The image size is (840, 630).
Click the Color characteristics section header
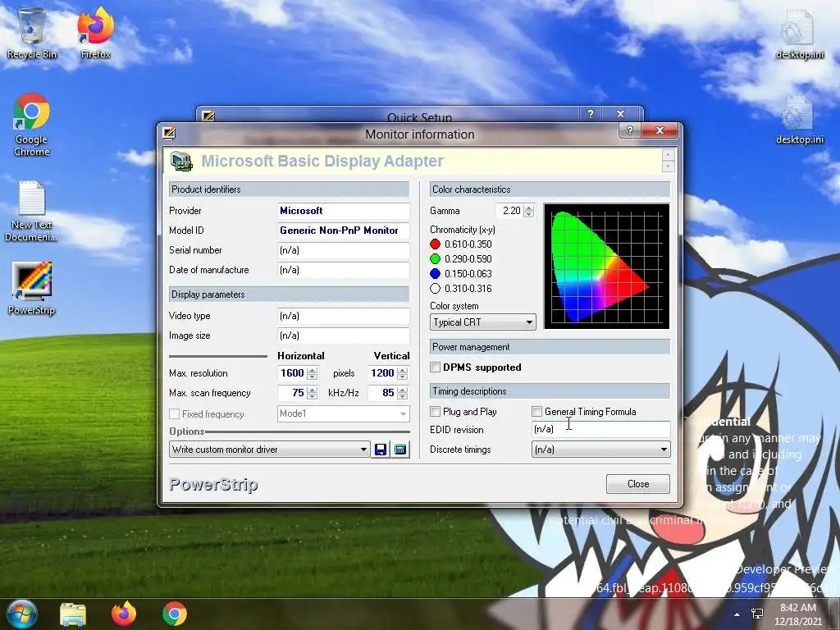point(550,189)
